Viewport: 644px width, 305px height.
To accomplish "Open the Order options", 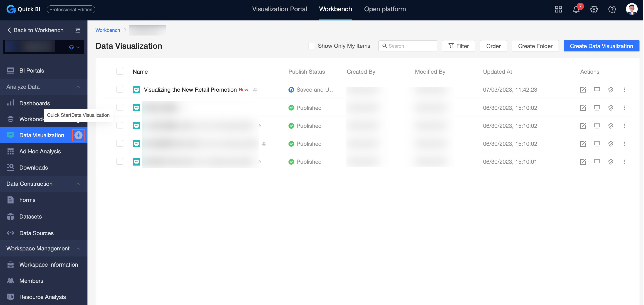I will click(x=493, y=46).
